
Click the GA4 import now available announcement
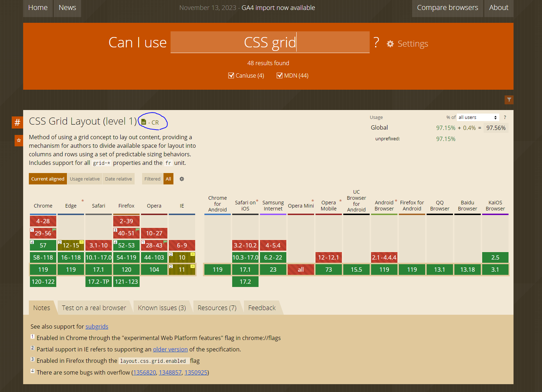(278, 7)
